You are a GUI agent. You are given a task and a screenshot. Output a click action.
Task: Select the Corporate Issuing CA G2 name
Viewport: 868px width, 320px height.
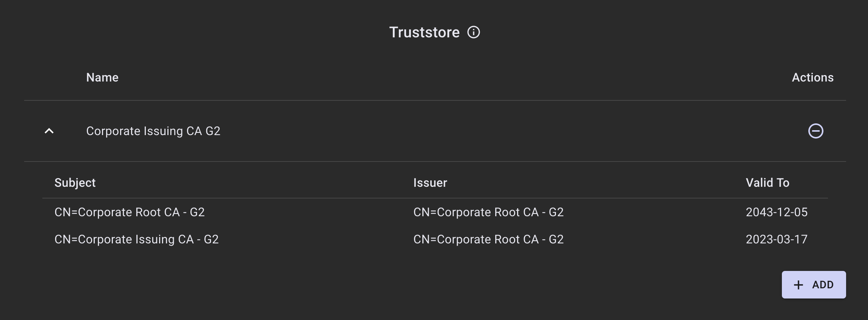pos(153,131)
